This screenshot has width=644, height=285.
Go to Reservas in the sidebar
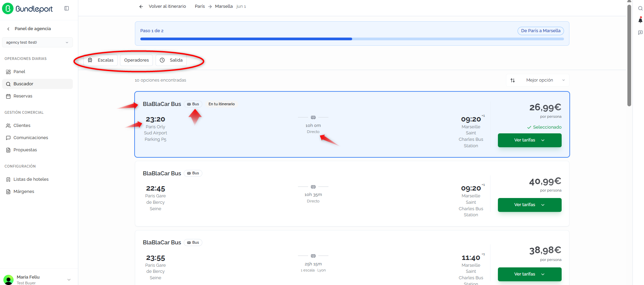(x=37, y=96)
